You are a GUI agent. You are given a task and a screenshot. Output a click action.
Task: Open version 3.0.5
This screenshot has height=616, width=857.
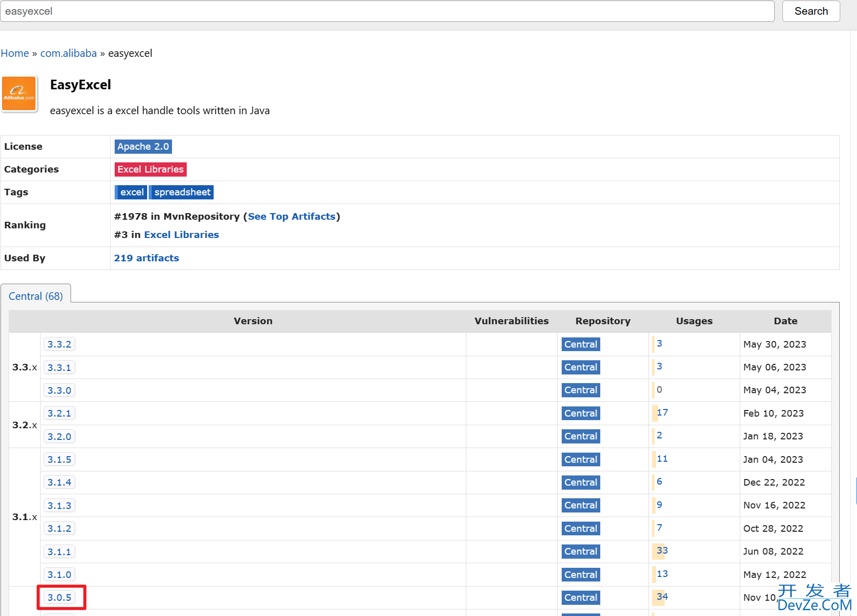59,598
